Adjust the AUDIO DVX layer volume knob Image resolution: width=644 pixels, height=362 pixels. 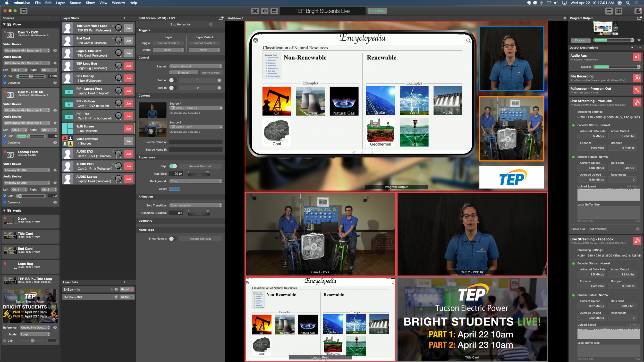(x=118, y=153)
